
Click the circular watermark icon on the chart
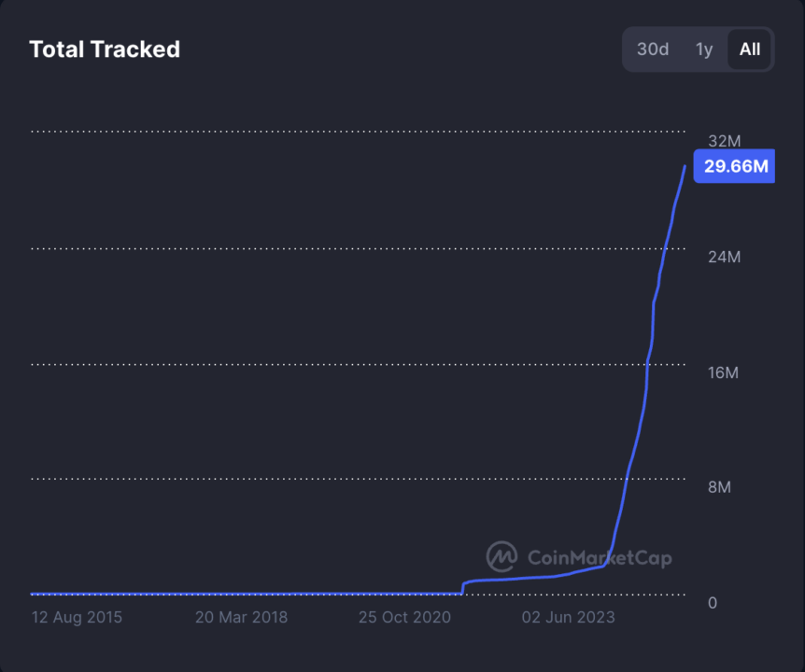(501, 556)
